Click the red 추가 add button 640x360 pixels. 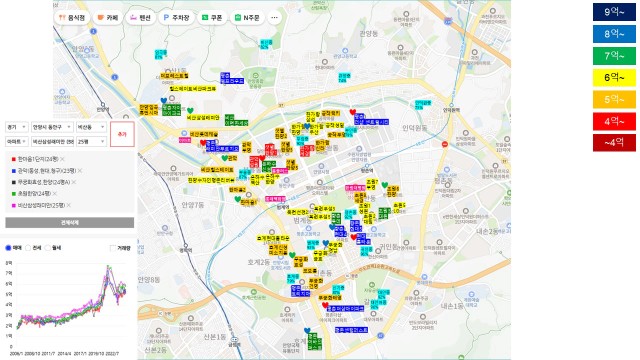(122, 134)
